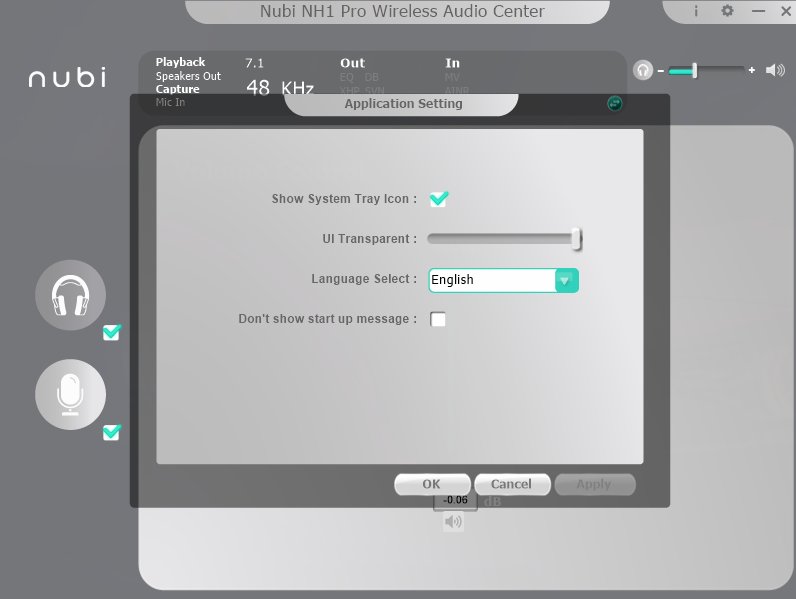This screenshot has height=599, width=796.
Task: Click the Out header label
Action: click(352, 63)
